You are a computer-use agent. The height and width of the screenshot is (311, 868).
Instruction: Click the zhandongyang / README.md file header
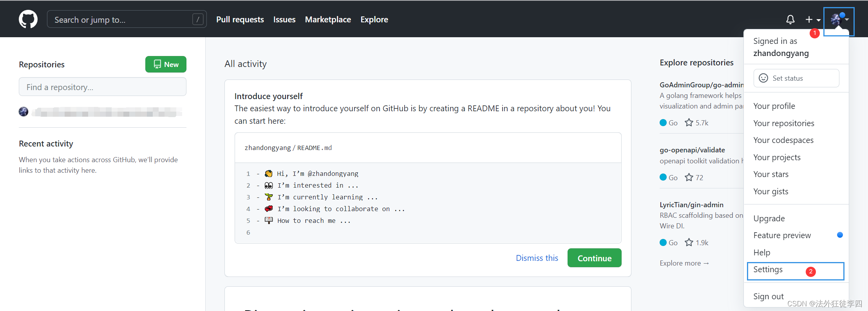pyautogui.click(x=288, y=148)
